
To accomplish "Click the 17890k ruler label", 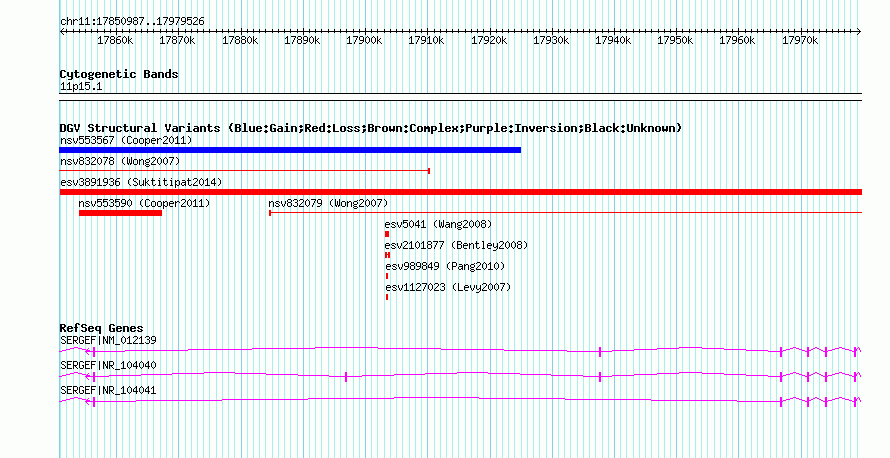I will click(302, 41).
